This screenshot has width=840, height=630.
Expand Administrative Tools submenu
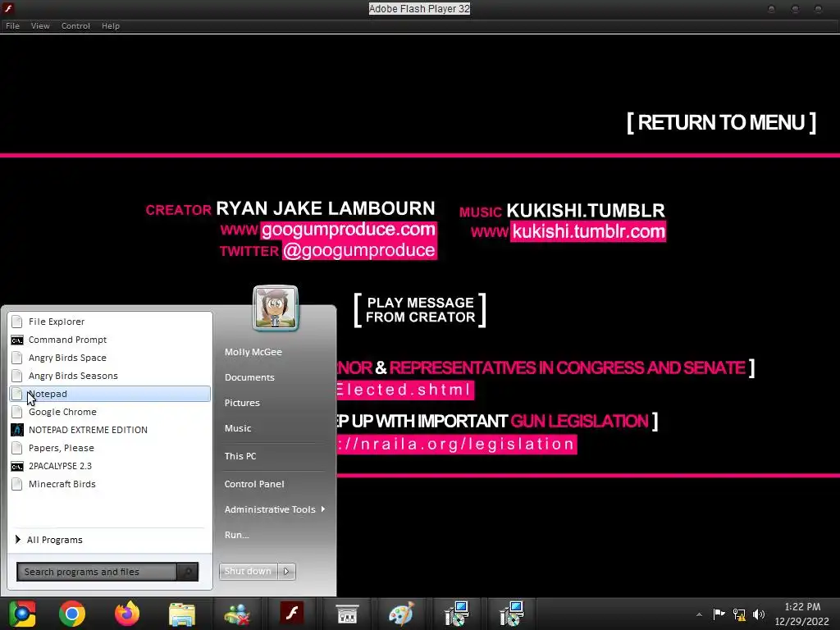pos(274,509)
